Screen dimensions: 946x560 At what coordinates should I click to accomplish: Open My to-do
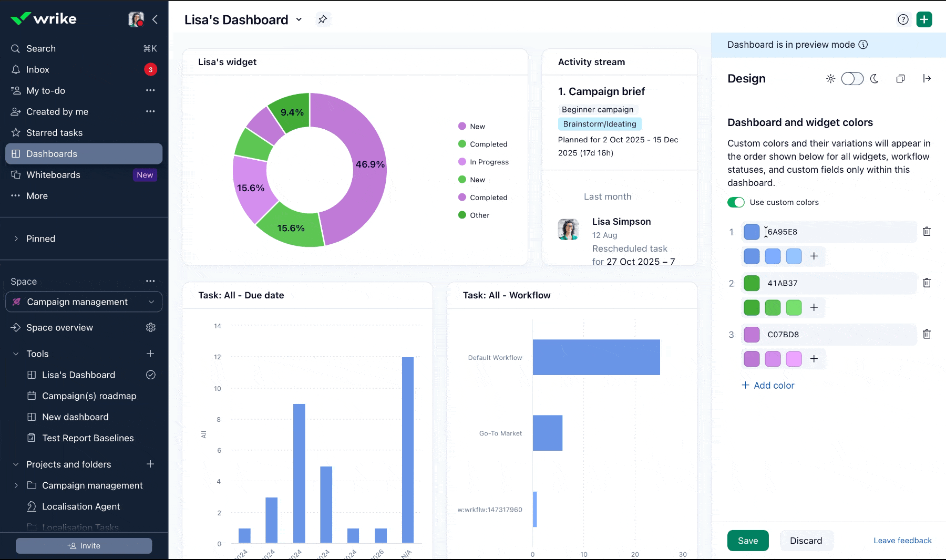click(46, 90)
